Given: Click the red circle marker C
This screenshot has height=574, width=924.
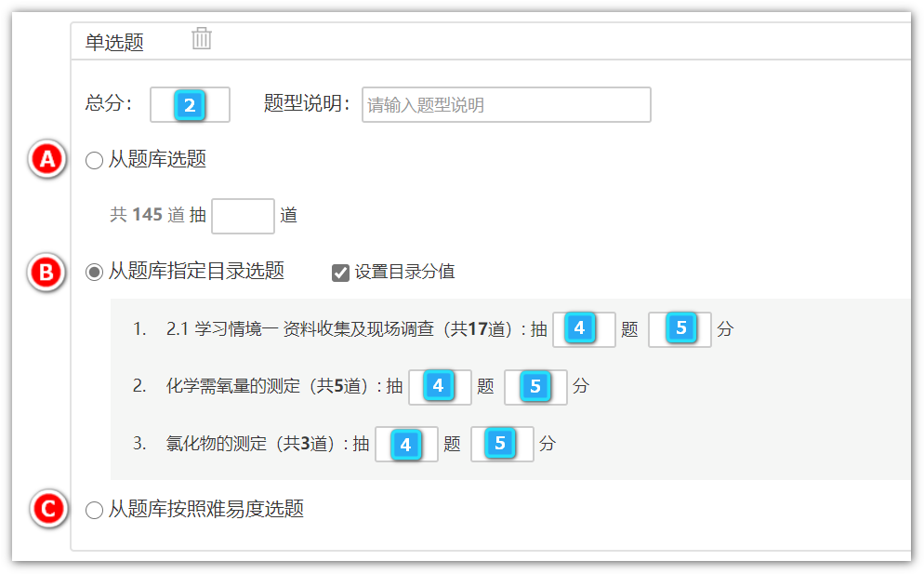Looking at the screenshot, I should coord(46,509).
